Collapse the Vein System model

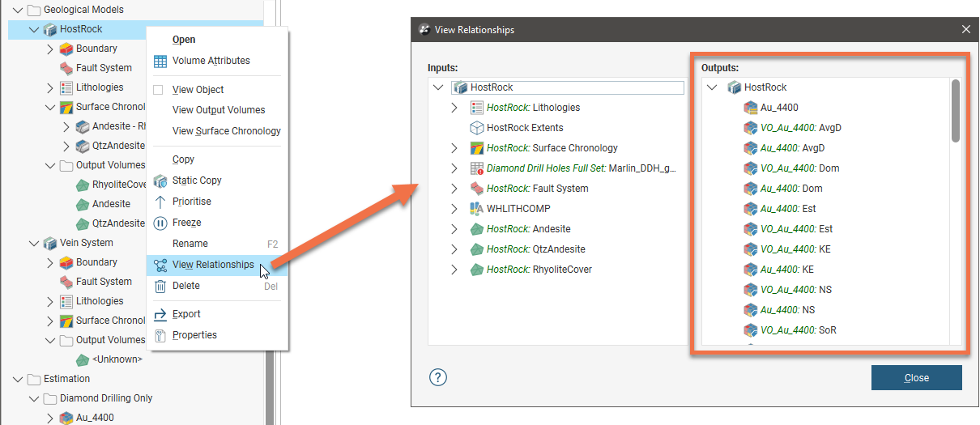[33, 243]
